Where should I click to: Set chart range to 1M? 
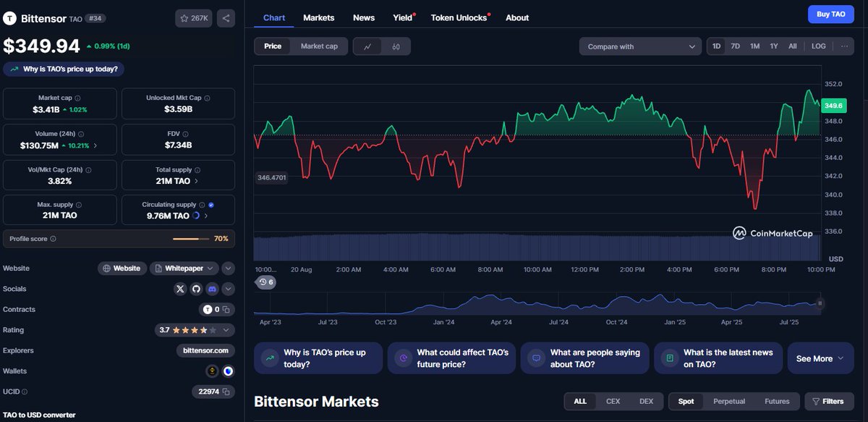click(x=754, y=46)
